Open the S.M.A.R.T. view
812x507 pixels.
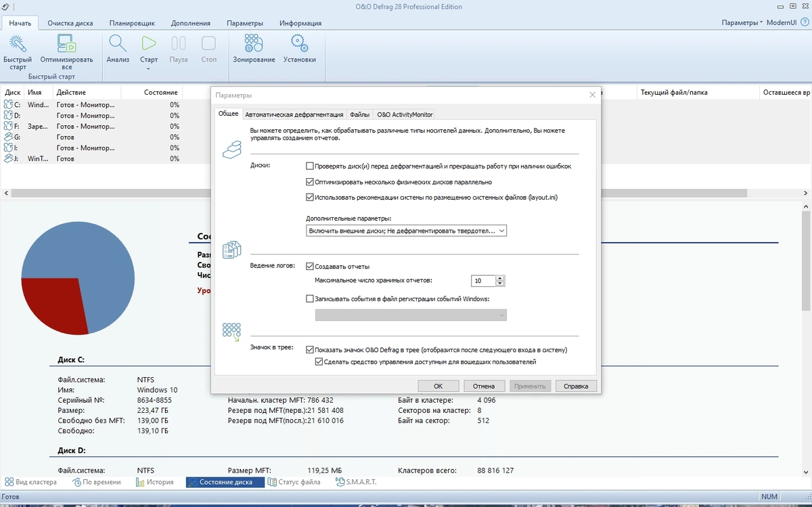click(x=356, y=482)
